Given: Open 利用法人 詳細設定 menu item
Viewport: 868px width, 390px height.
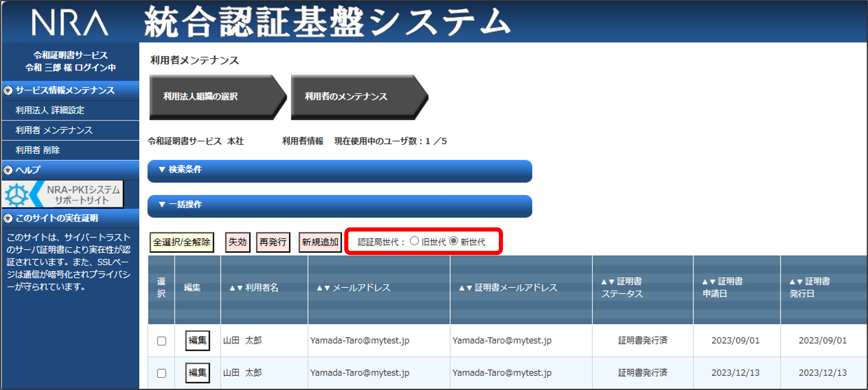Looking at the screenshot, I should (50, 110).
